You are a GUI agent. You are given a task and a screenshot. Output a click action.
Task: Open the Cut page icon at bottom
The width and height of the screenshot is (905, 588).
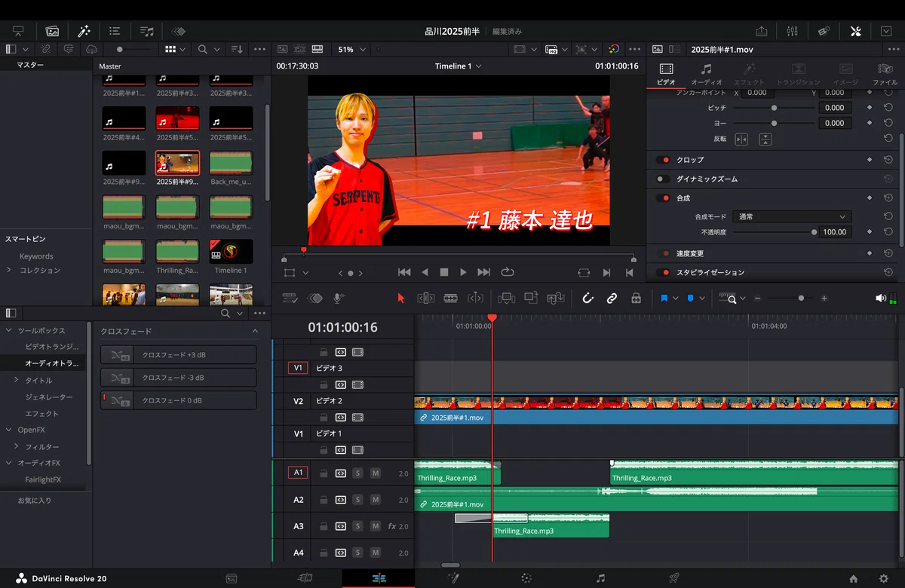coord(305,578)
